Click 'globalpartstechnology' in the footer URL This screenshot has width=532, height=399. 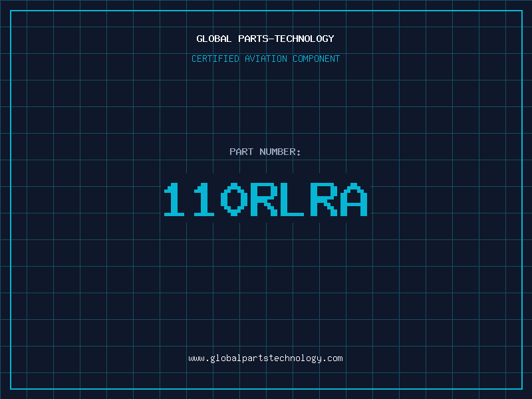pyautogui.click(x=265, y=358)
